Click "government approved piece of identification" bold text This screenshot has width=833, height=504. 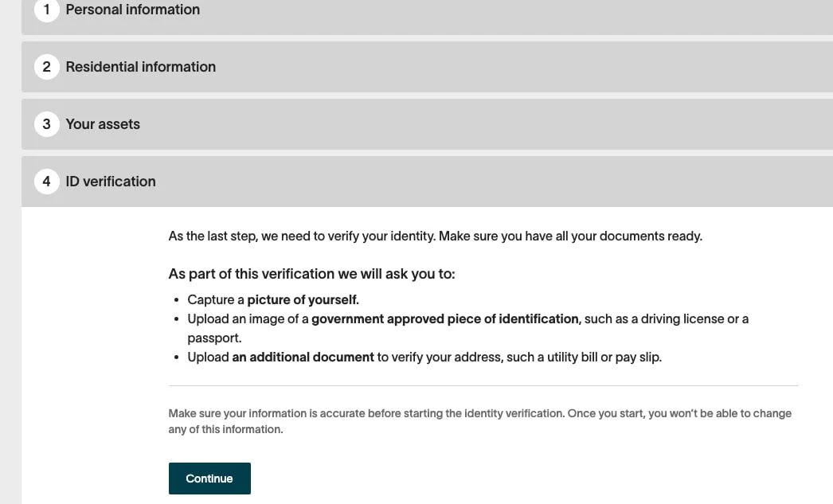coord(444,319)
